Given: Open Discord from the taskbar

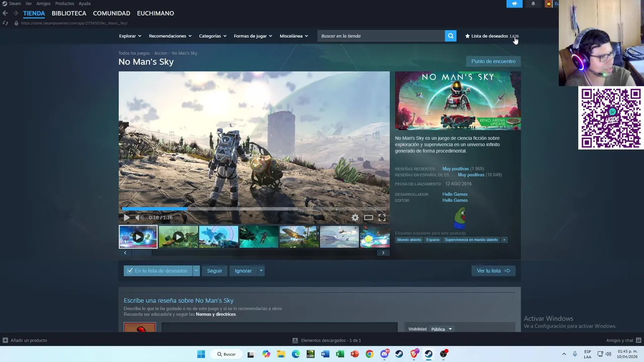Looking at the screenshot, I should 384,354.
